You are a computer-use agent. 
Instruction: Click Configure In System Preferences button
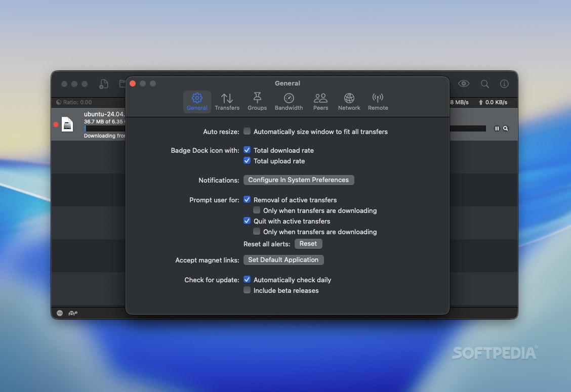(299, 180)
